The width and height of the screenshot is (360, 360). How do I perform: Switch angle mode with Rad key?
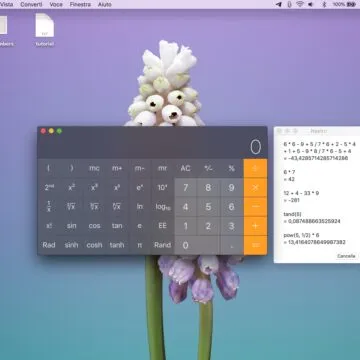[49, 245]
